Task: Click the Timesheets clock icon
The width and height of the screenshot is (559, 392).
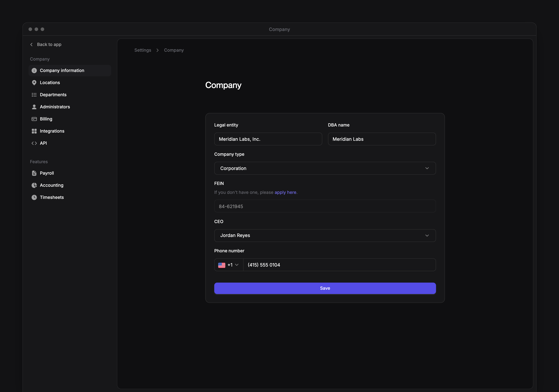Action: 34,197
